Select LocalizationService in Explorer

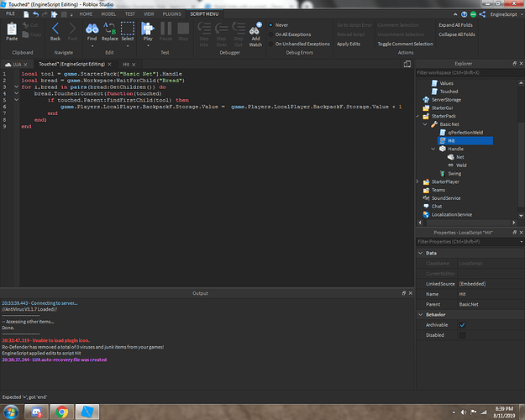pyautogui.click(x=451, y=214)
